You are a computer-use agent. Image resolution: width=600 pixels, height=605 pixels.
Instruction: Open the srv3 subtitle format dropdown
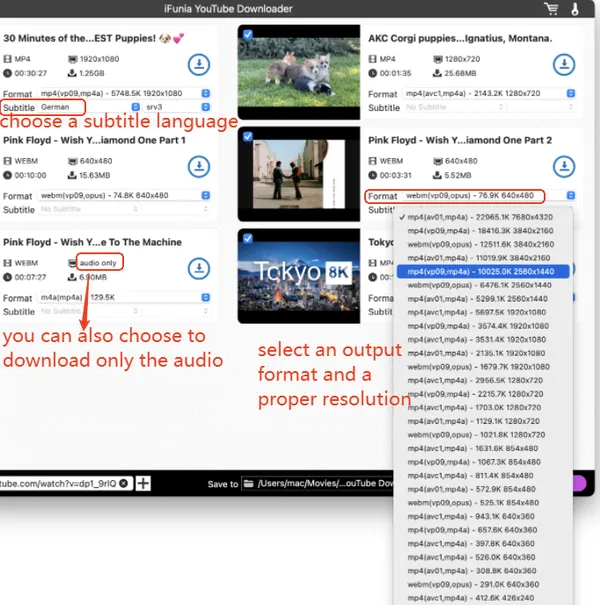[175, 107]
